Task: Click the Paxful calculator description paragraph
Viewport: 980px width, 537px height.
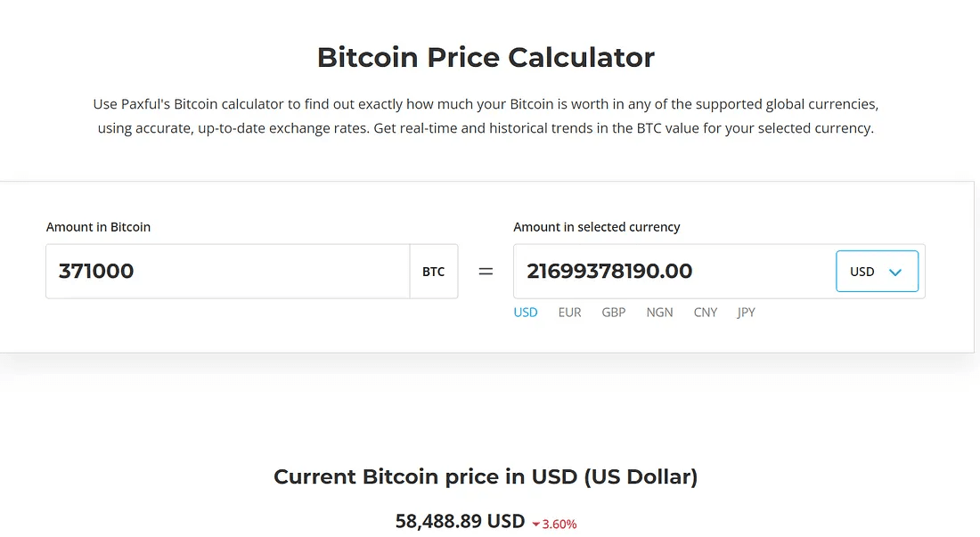Action: pyautogui.click(x=486, y=116)
